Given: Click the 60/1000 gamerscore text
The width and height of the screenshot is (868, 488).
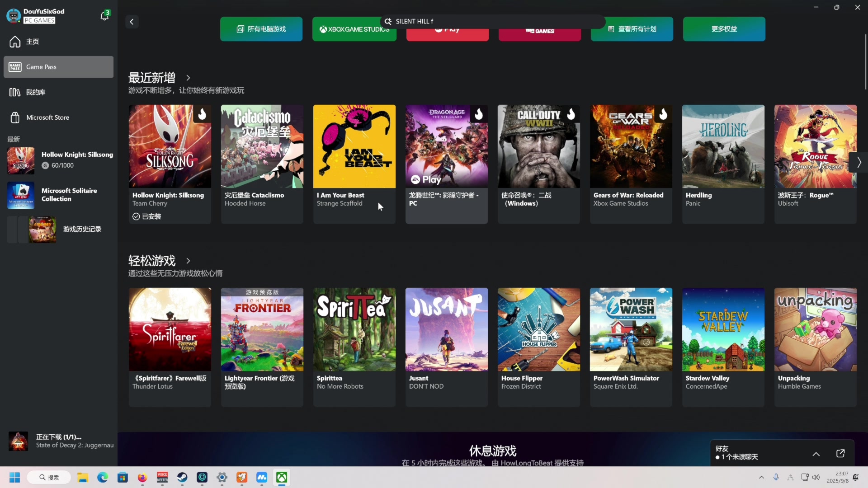Looking at the screenshot, I should coord(62,165).
